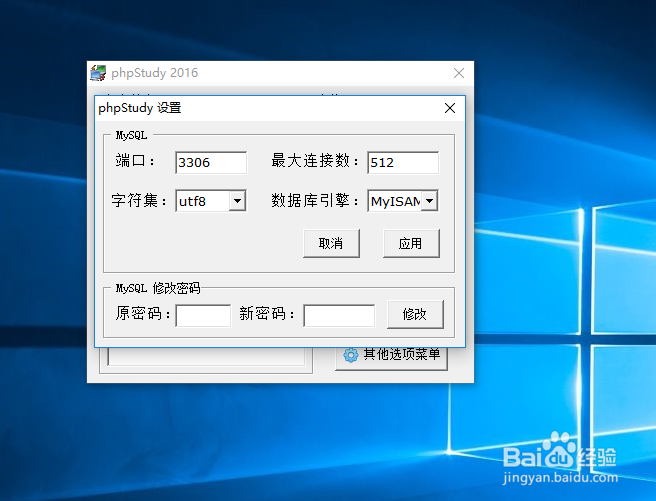Open the utf8 character set dropdown arrow
The width and height of the screenshot is (656, 501).
(237, 201)
